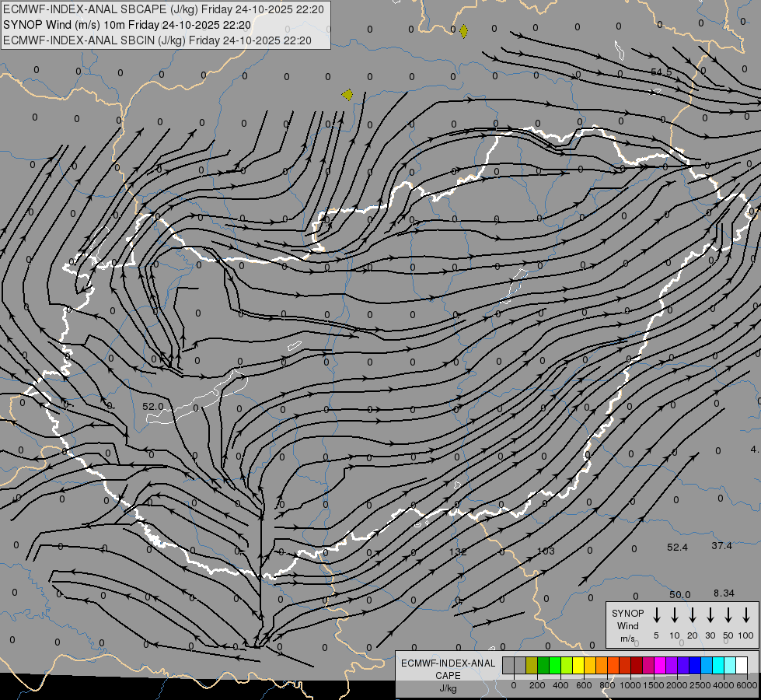Click the upper yellow diamond marker on the map
The image size is (761, 700).
click(x=463, y=32)
